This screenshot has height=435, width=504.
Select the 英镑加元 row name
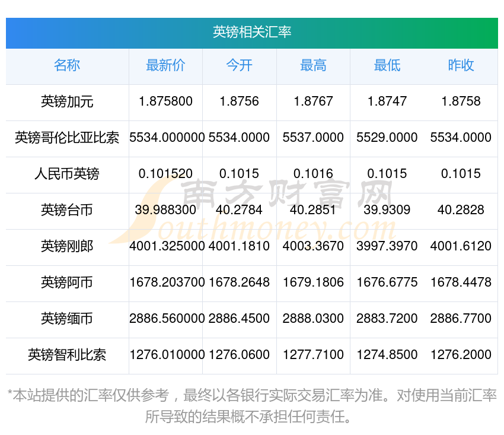pyautogui.click(x=67, y=101)
